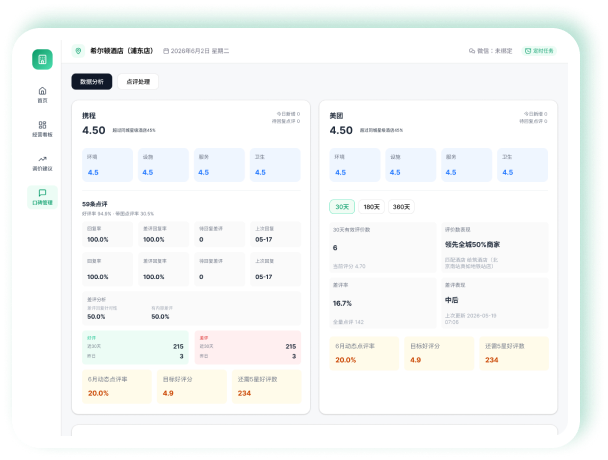Click the calendar icon next to the date

[166, 51]
